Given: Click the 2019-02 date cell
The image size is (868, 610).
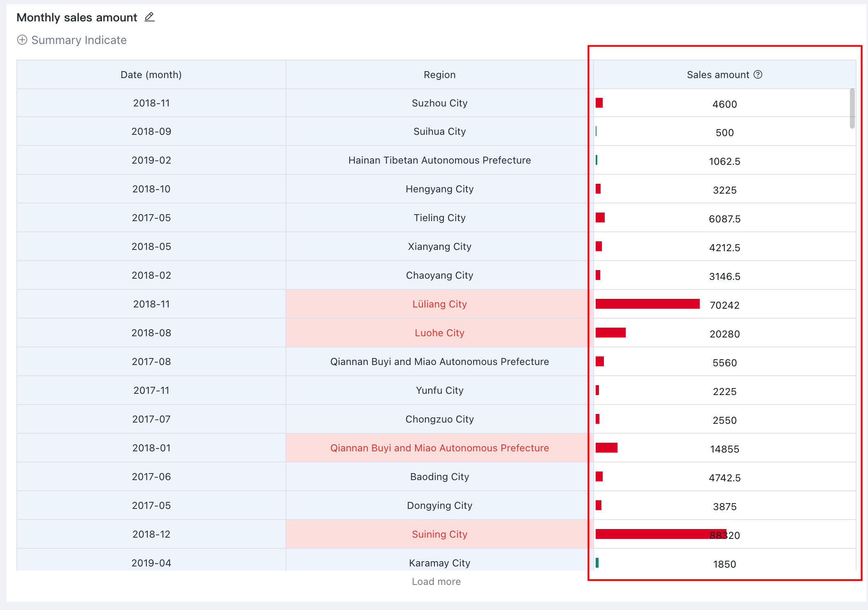Looking at the screenshot, I should click(151, 160).
